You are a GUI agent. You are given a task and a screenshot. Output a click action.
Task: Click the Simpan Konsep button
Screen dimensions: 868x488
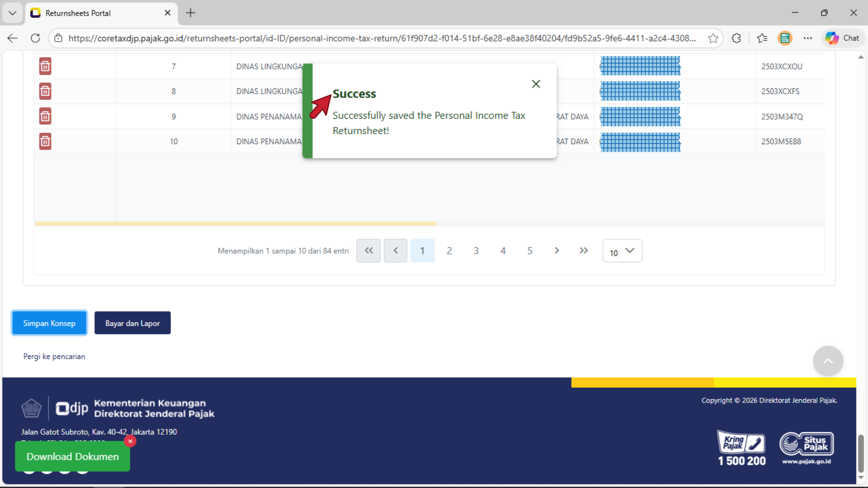(49, 323)
